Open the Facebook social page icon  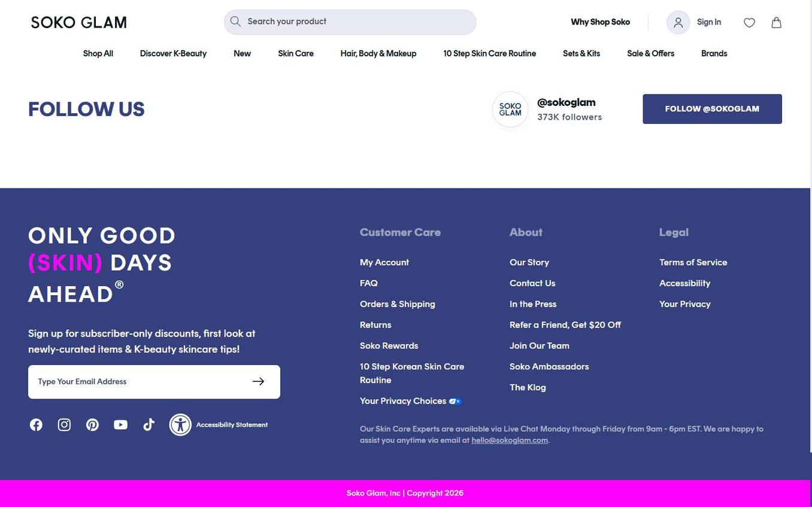pos(36,425)
